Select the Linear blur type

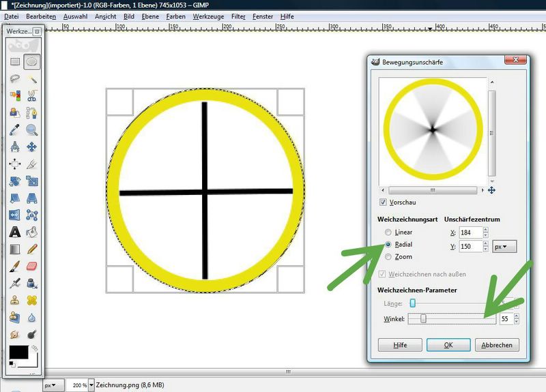pyautogui.click(x=388, y=232)
